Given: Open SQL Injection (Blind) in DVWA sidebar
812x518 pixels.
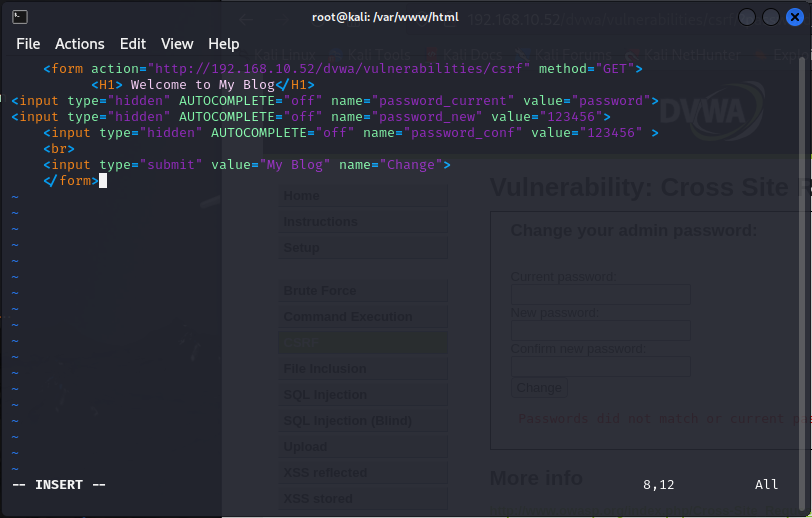Looking at the screenshot, I should pyautogui.click(x=363, y=421).
